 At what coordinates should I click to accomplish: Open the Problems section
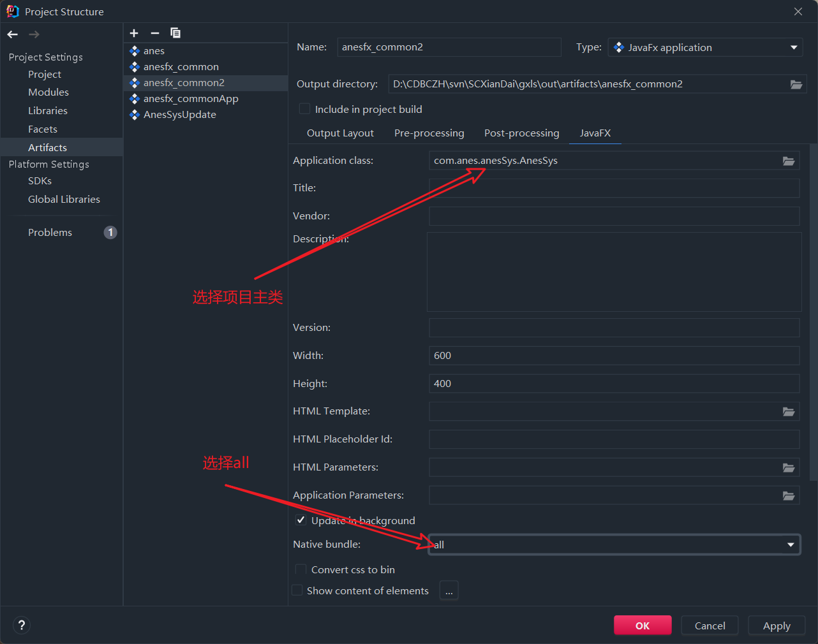tap(50, 232)
